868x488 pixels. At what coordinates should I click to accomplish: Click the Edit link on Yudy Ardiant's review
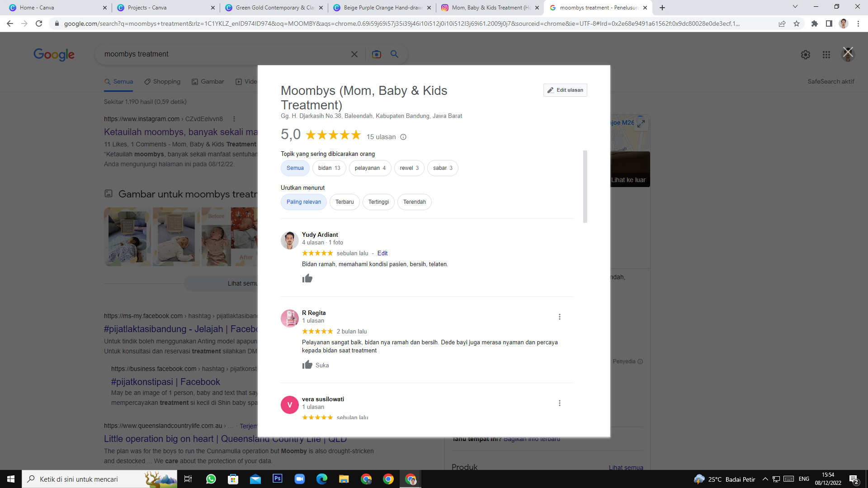coord(382,253)
